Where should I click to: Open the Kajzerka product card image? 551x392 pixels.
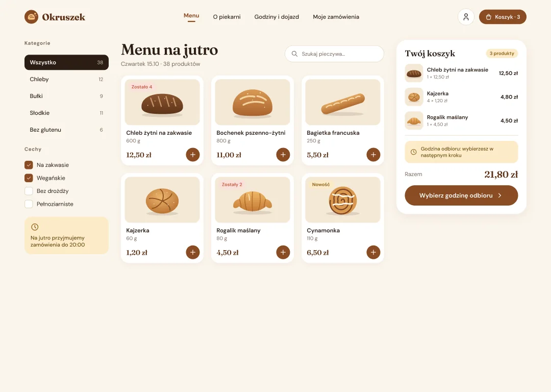tap(162, 200)
